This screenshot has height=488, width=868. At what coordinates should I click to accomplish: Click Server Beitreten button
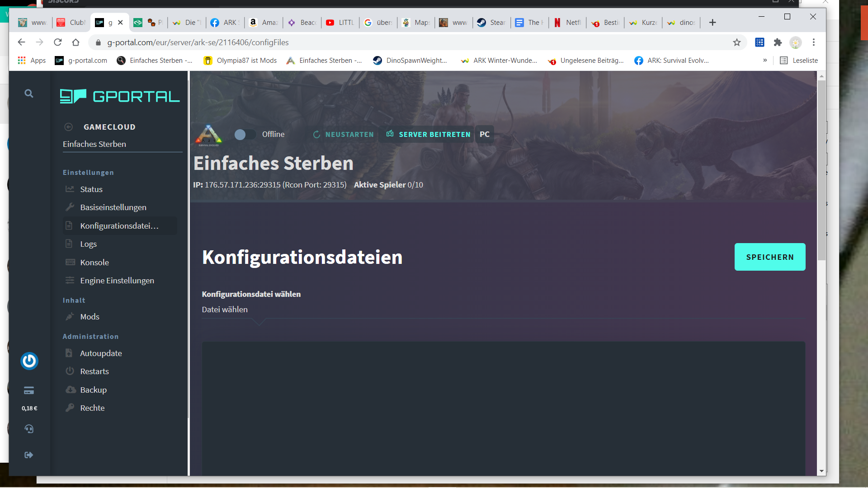(428, 135)
